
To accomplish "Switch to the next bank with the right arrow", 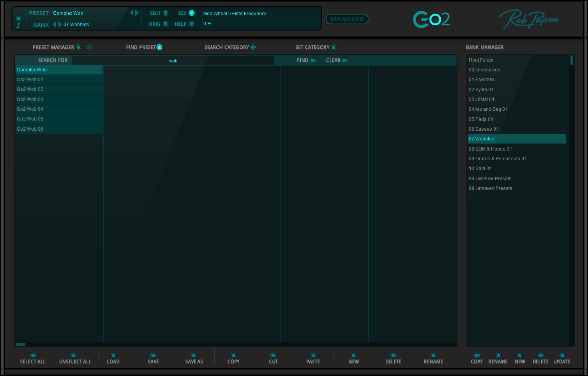I will (60, 25).
